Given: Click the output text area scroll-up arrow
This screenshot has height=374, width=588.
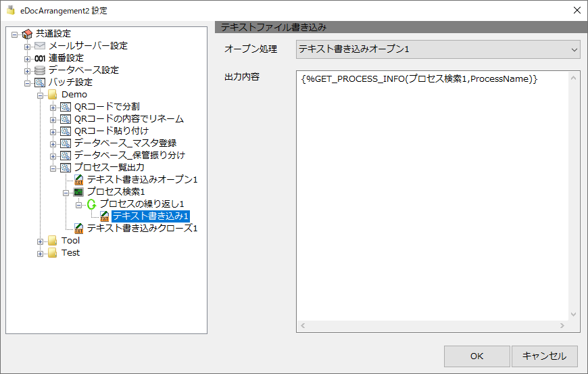Looking at the screenshot, I should coord(573,78).
